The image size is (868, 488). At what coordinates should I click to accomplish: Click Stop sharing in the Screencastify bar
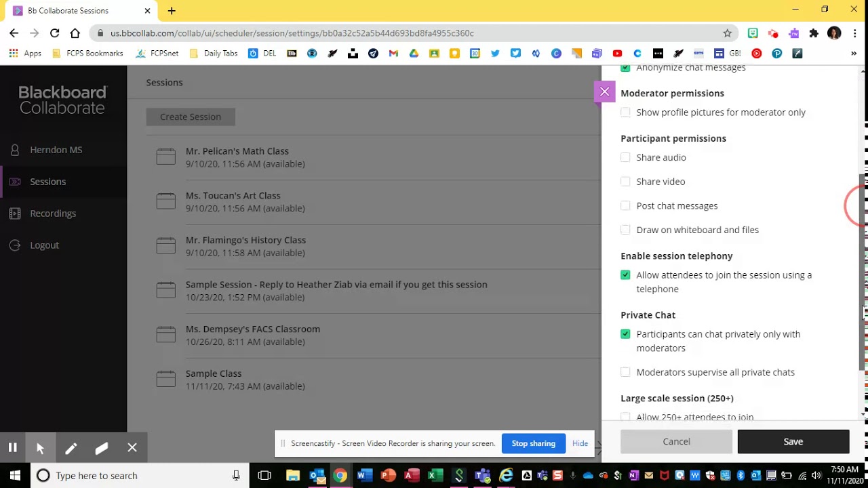pyautogui.click(x=533, y=443)
